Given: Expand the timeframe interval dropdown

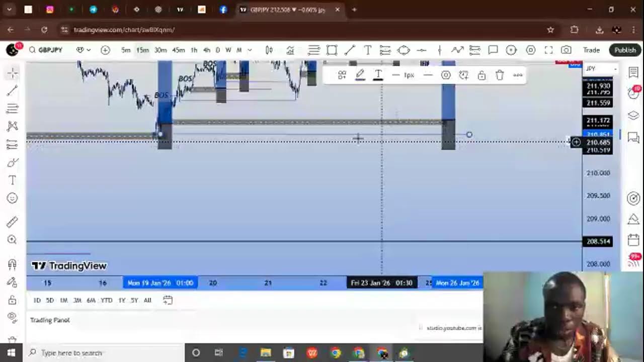Looking at the screenshot, I should coord(250,50).
